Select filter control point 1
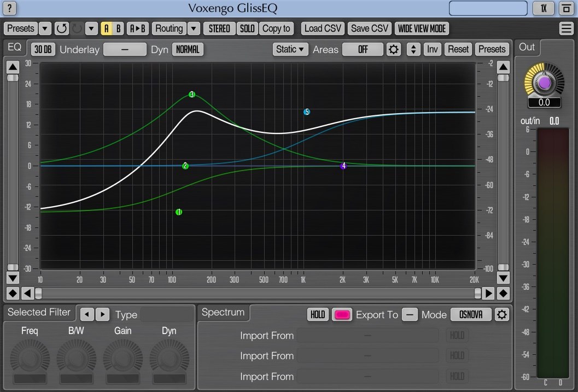The image size is (578, 392). 179,212
